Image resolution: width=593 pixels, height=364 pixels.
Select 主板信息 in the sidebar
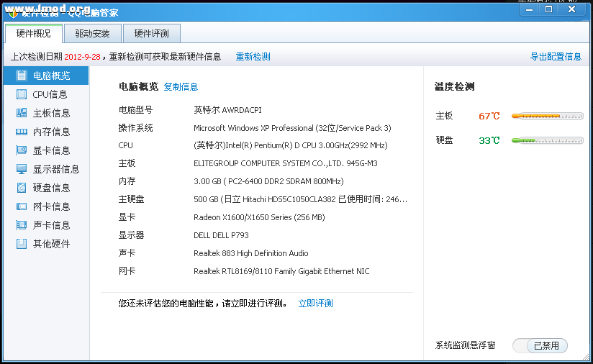46,113
